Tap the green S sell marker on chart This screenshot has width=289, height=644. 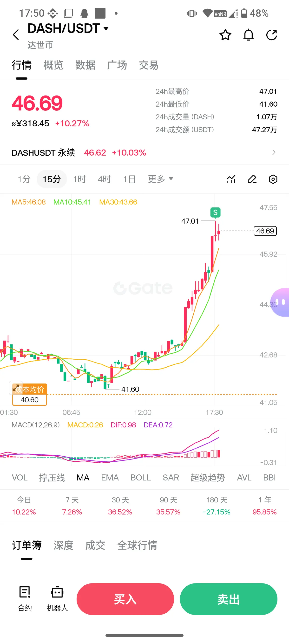[x=215, y=213]
